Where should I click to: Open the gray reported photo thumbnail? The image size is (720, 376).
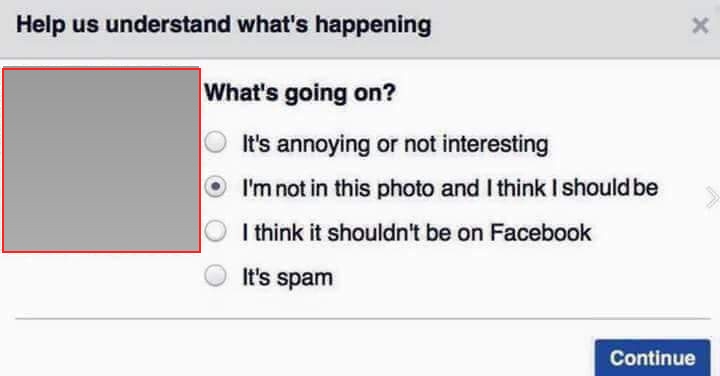[101, 160]
